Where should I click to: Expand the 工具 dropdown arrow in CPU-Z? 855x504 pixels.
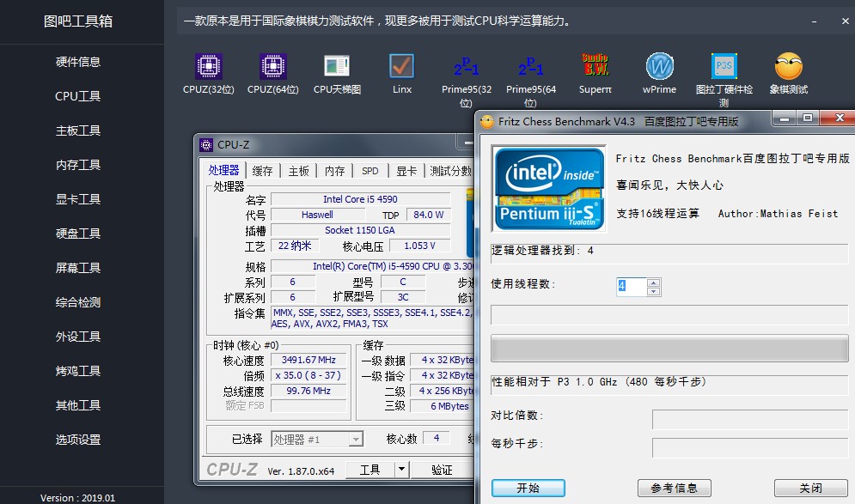(402, 470)
